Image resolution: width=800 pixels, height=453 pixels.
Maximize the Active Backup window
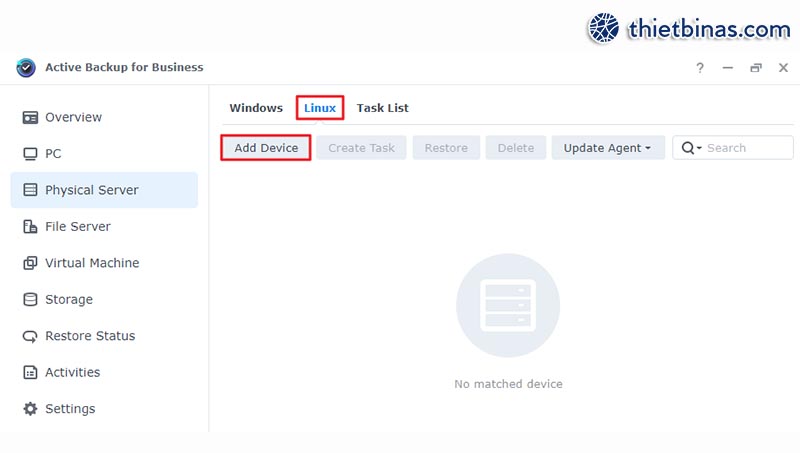pos(756,67)
